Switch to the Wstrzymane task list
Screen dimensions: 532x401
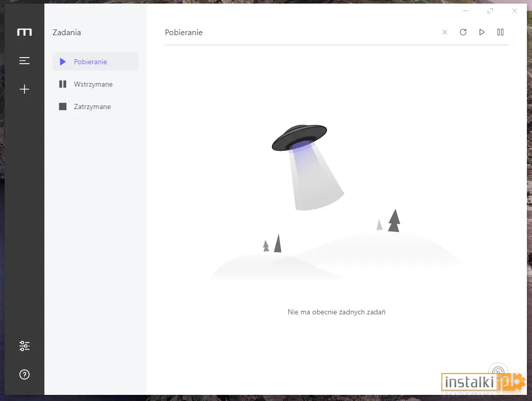[x=95, y=84]
